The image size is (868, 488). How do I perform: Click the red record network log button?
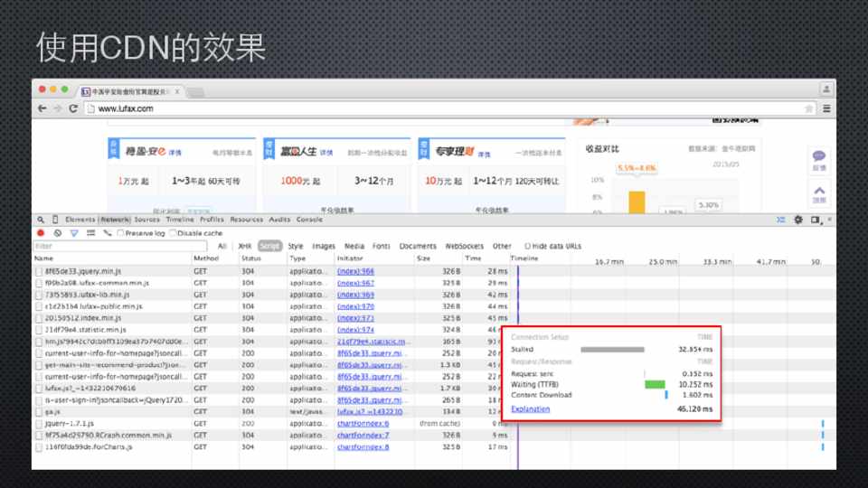[x=41, y=233]
